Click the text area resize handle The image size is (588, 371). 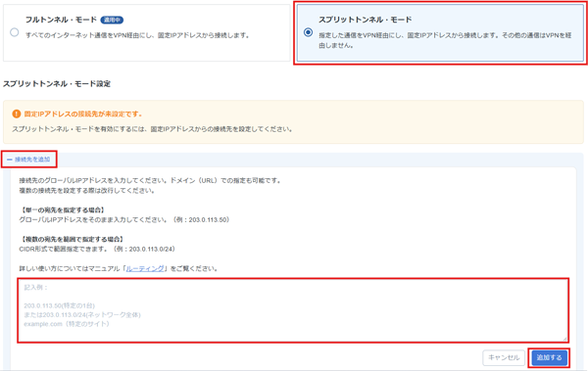(x=565, y=339)
